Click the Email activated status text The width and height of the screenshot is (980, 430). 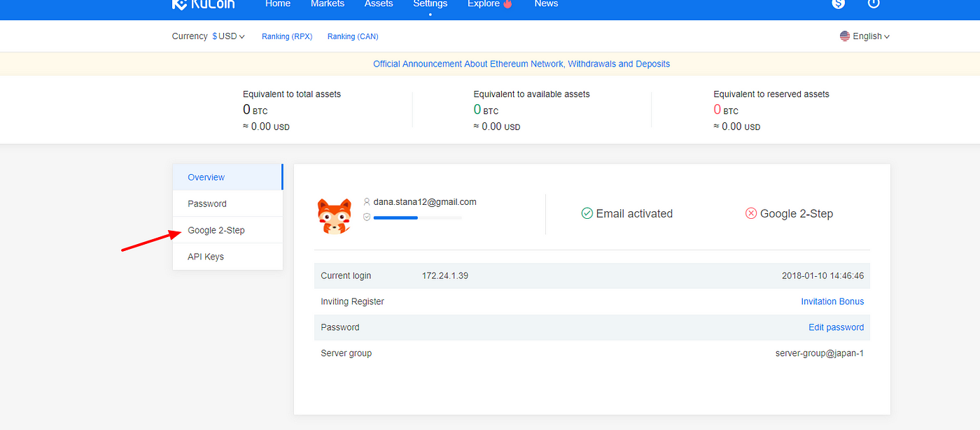pos(634,213)
